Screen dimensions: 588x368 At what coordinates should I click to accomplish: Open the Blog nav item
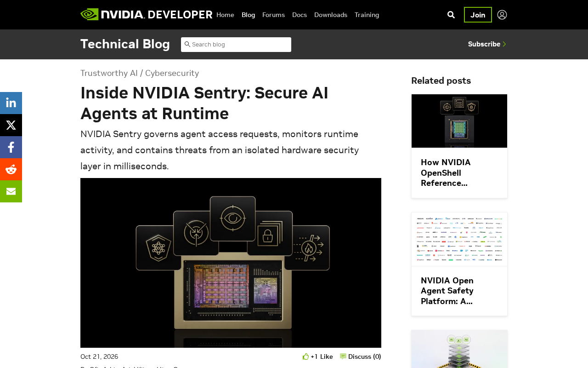click(x=248, y=15)
